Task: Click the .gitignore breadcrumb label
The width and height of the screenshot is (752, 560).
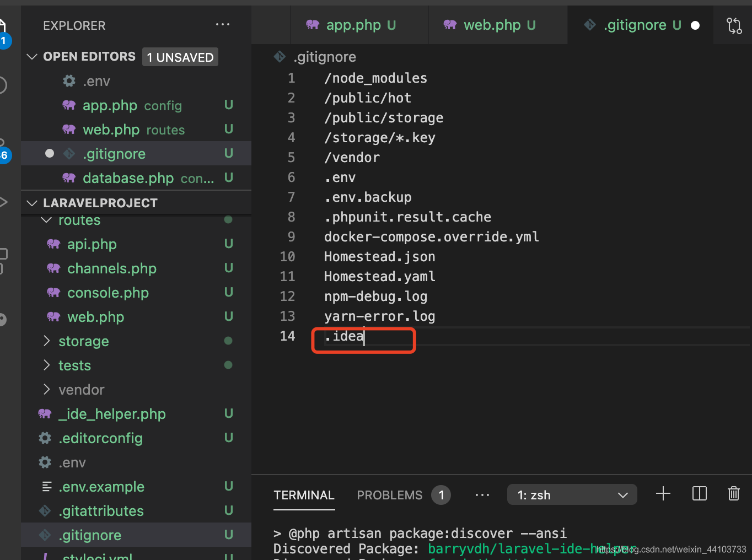Action: [x=325, y=57]
